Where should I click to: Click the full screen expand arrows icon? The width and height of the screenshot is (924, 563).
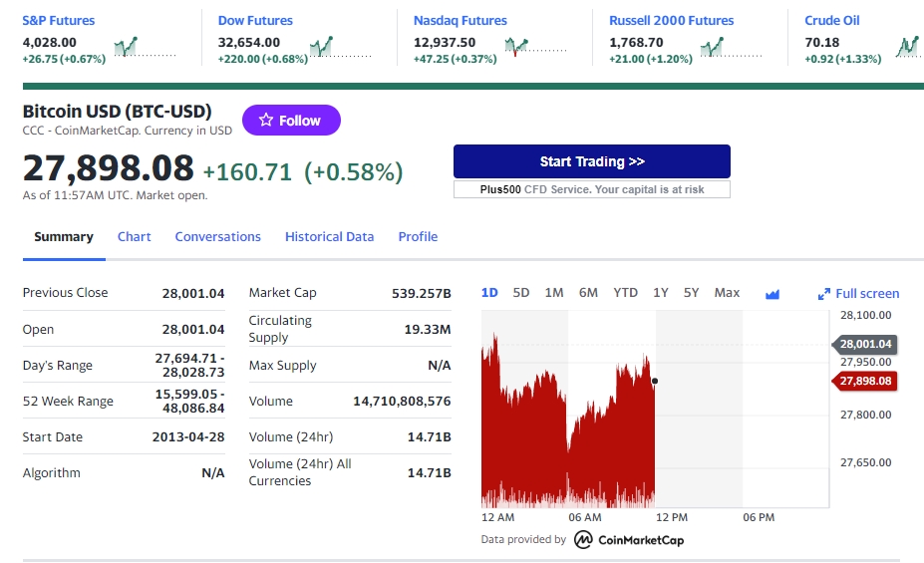[823, 295]
